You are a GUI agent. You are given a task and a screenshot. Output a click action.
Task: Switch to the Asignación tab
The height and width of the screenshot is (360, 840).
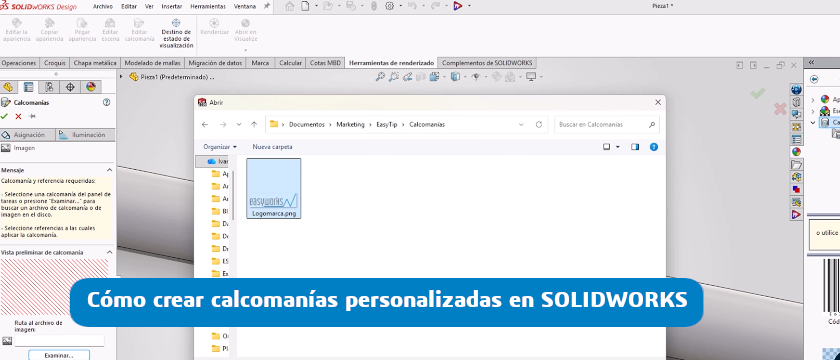(27, 135)
